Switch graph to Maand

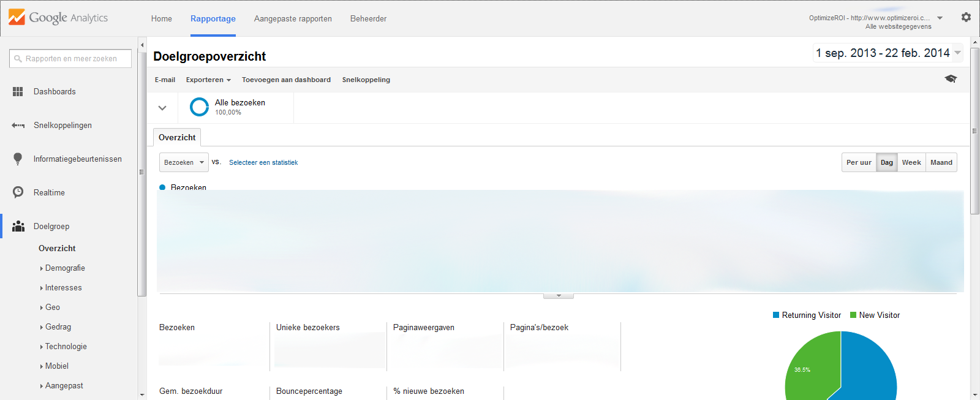(941, 162)
